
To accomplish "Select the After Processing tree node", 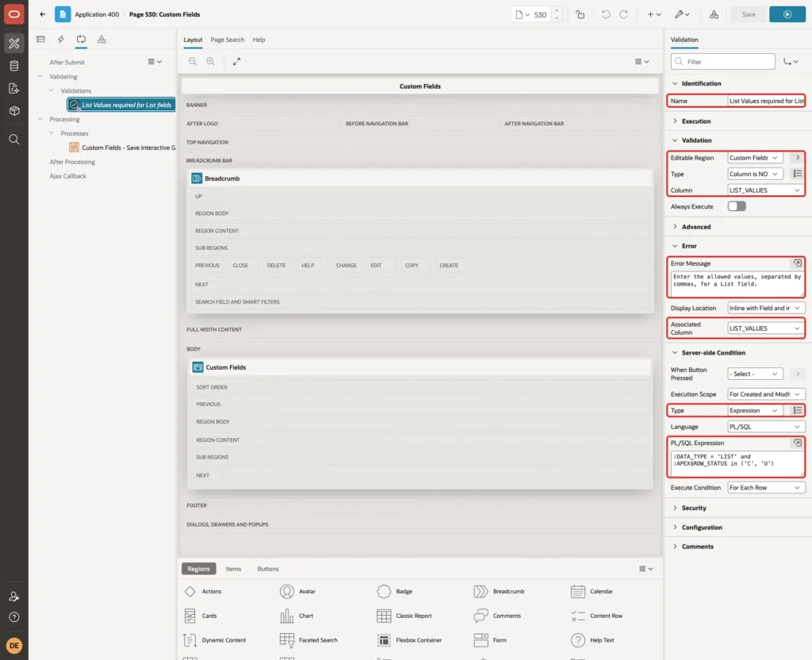I will pos(72,162).
